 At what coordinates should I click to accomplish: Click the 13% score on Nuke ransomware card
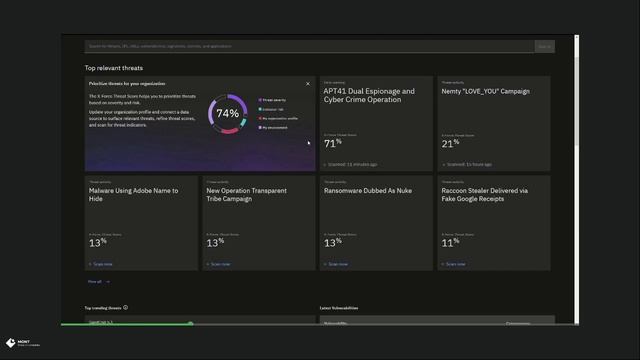(x=333, y=243)
